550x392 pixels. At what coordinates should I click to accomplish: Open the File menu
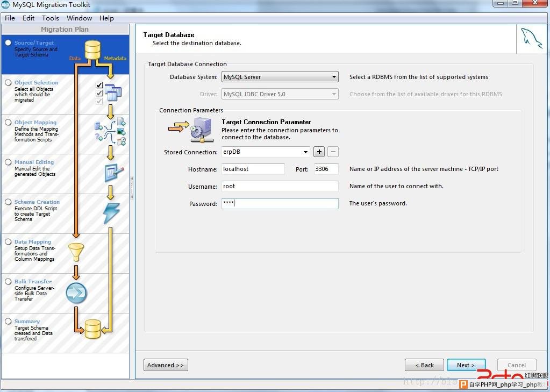point(10,18)
